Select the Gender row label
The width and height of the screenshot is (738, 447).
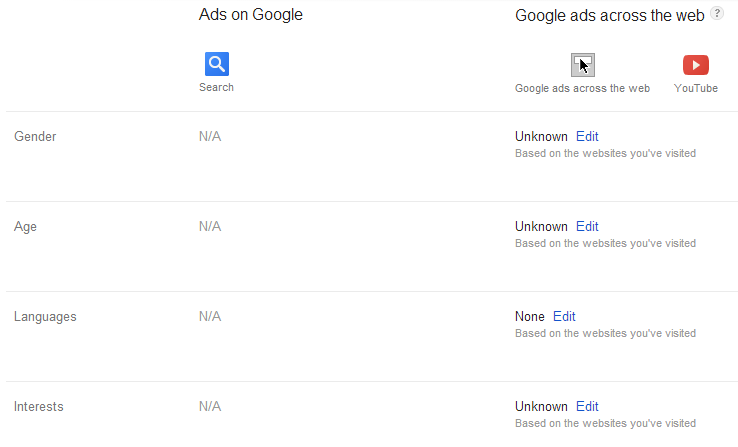click(35, 137)
